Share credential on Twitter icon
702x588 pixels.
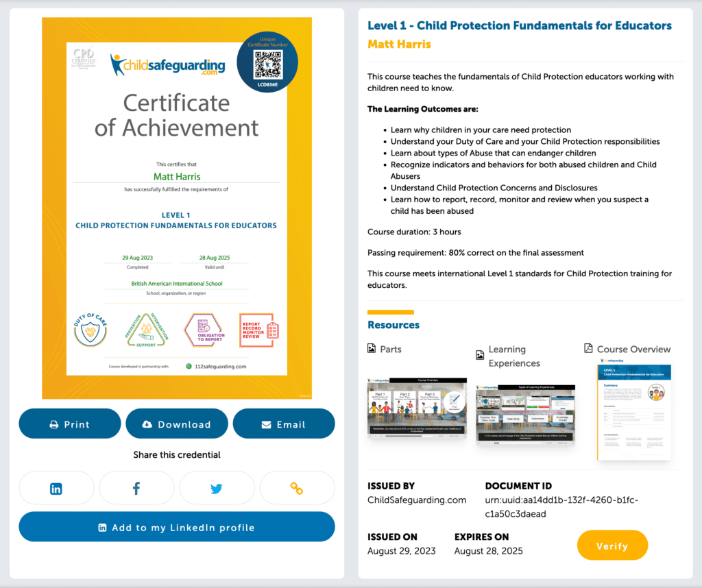pos(217,489)
